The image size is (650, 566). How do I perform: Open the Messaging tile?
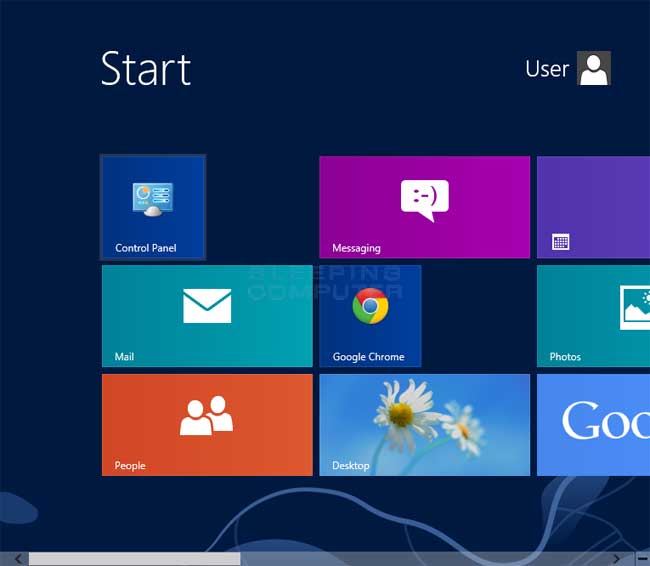(x=424, y=207)
